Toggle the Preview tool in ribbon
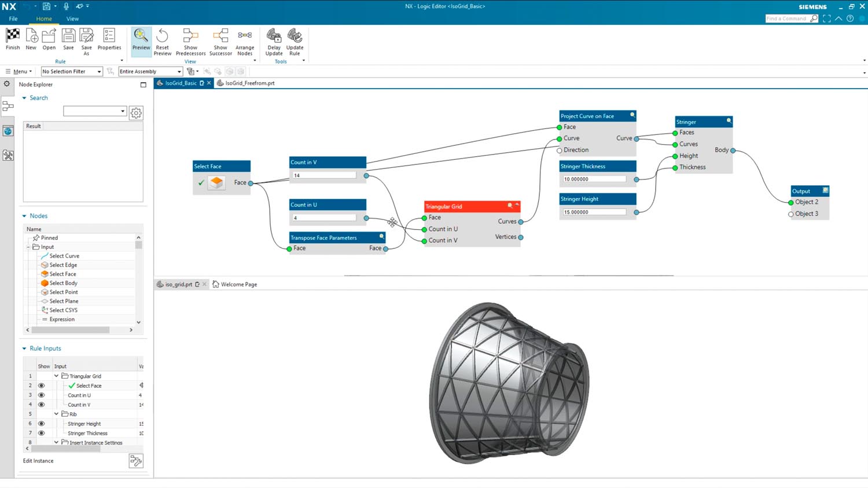868x488 pixels. 141,36
